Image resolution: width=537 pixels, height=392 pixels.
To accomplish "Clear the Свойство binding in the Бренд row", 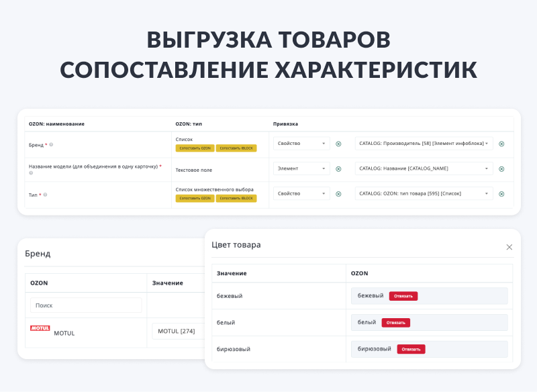I will (x=338, y=144).
